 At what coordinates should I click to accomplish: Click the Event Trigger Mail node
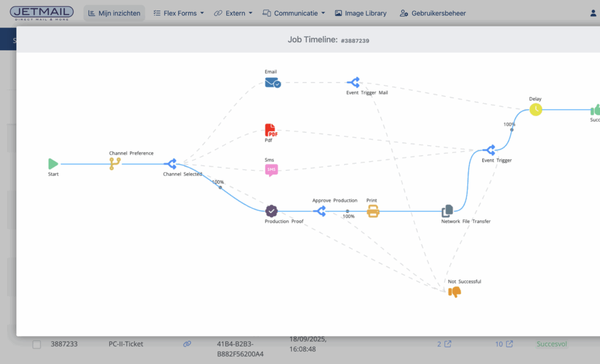click(353, 83)
